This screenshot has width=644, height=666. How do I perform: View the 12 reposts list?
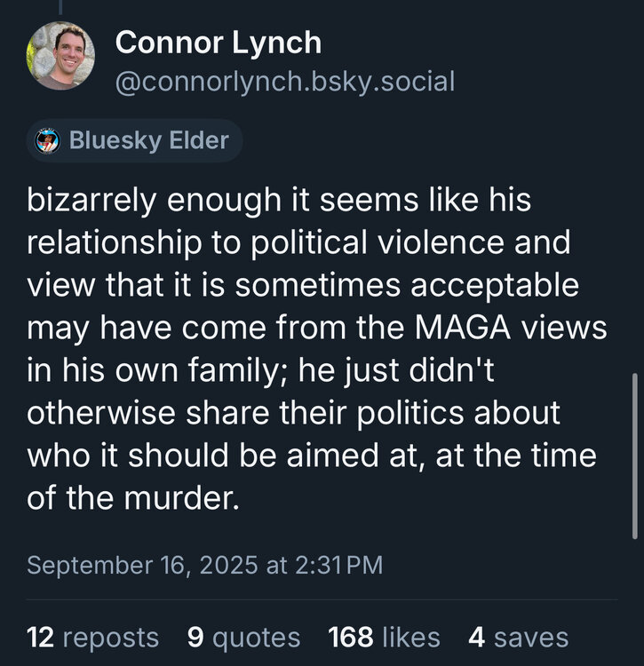coord(93,637)
